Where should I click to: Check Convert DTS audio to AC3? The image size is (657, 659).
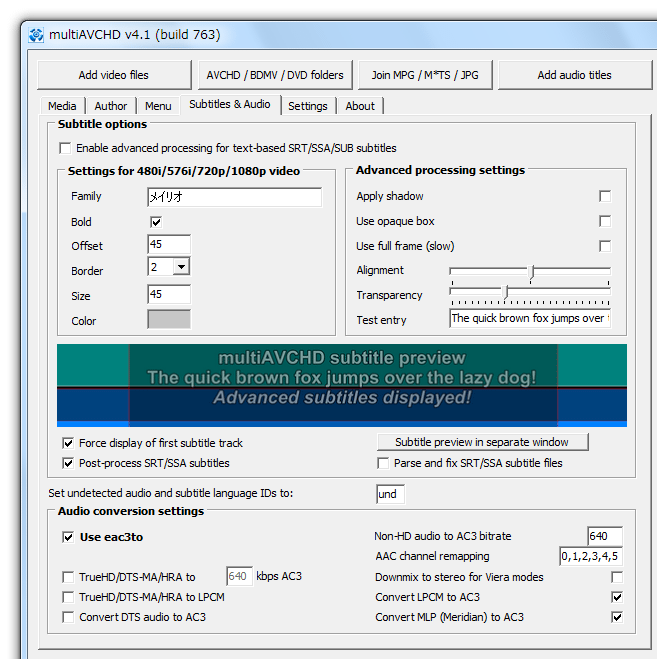(68, 617)
